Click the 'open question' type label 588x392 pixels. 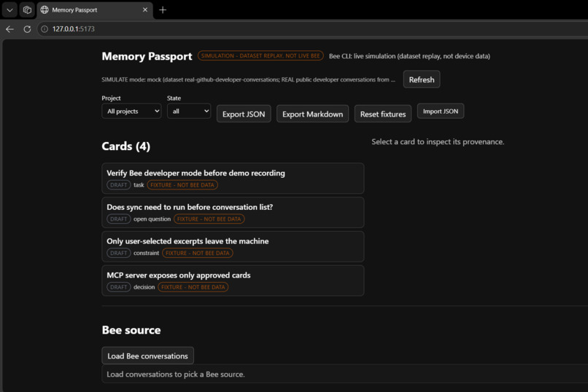click(152, 219)
